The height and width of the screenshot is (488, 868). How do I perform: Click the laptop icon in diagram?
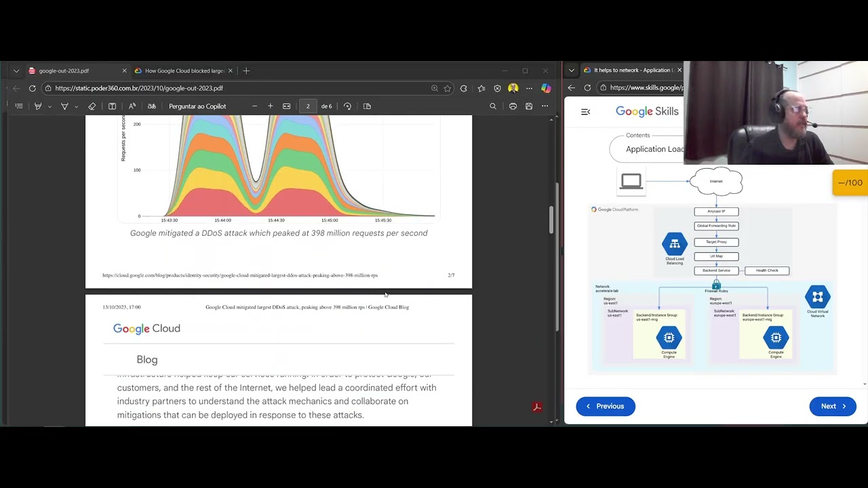tap(631, 182)
